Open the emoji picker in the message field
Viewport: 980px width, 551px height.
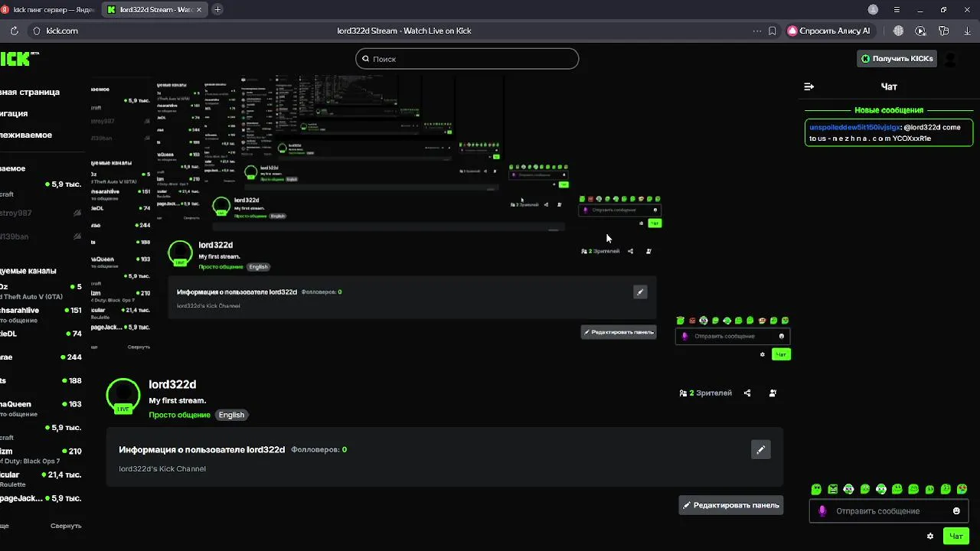pyautogui.click(x=956, y=511)
